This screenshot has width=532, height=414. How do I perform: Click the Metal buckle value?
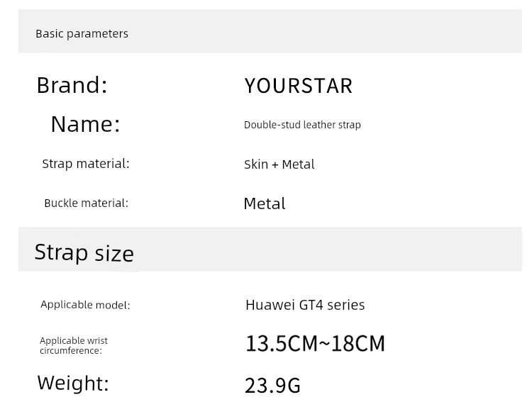[265, 203]
